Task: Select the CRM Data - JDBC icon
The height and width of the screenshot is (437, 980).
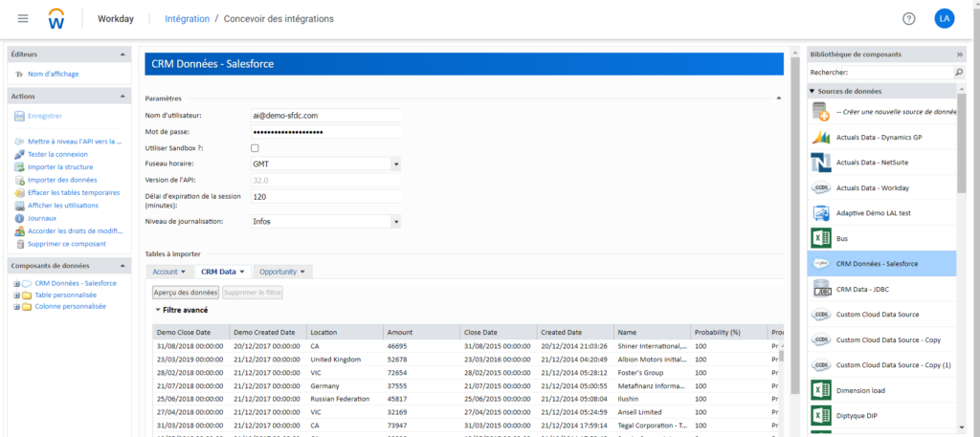Action: coord(820,289)
